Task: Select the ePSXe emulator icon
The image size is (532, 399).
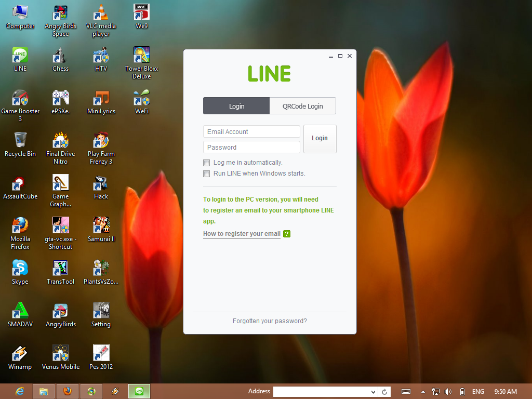Action: pyautogui.click(x=60, y=102)
